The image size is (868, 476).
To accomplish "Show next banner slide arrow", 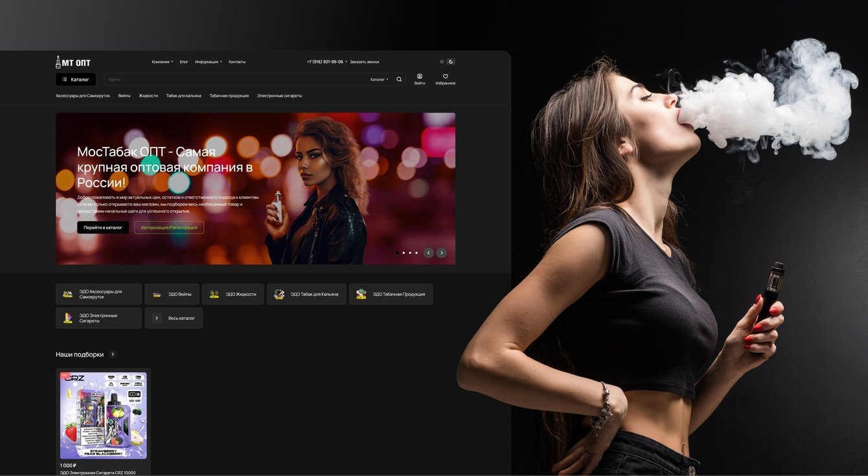I will pyautogui.click(x=441, y=253).
